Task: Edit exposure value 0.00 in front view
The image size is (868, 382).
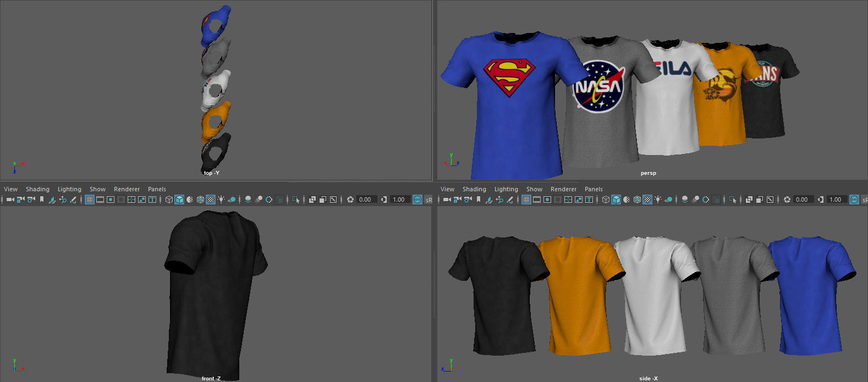Action: pos(366,200)
